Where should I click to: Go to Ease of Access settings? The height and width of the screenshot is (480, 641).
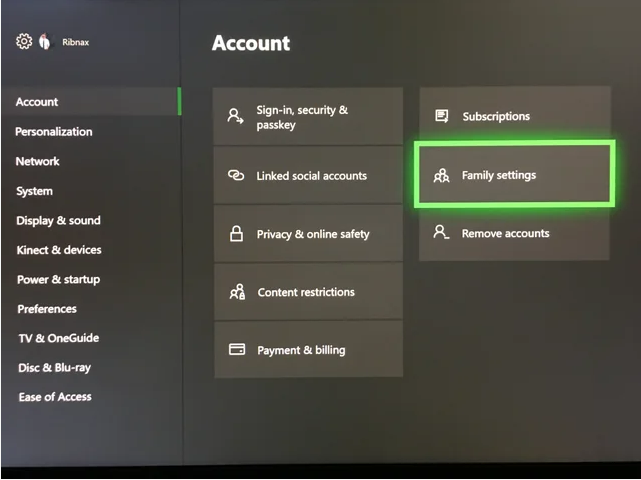point(55,397)
